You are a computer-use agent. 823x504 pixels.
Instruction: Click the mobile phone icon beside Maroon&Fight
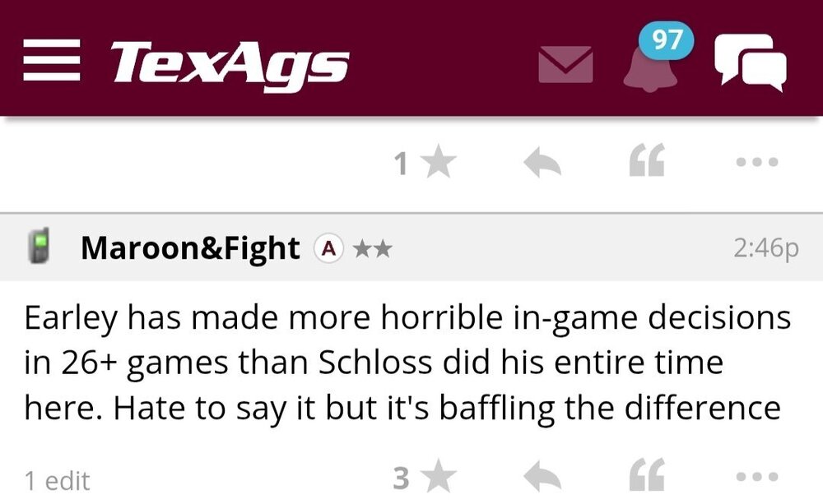(x=38, y=247)
